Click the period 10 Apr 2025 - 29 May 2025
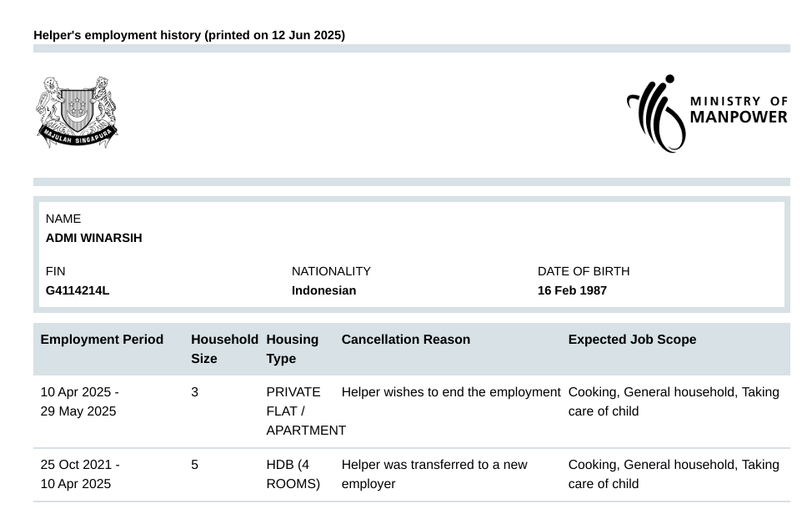The height and width of the screenshot is (529, 812). tap(80, 401)
